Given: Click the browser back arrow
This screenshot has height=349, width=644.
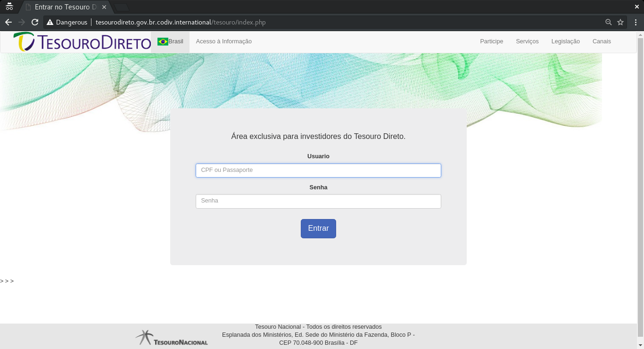Looking at the screenshot, I should (8, 22).
